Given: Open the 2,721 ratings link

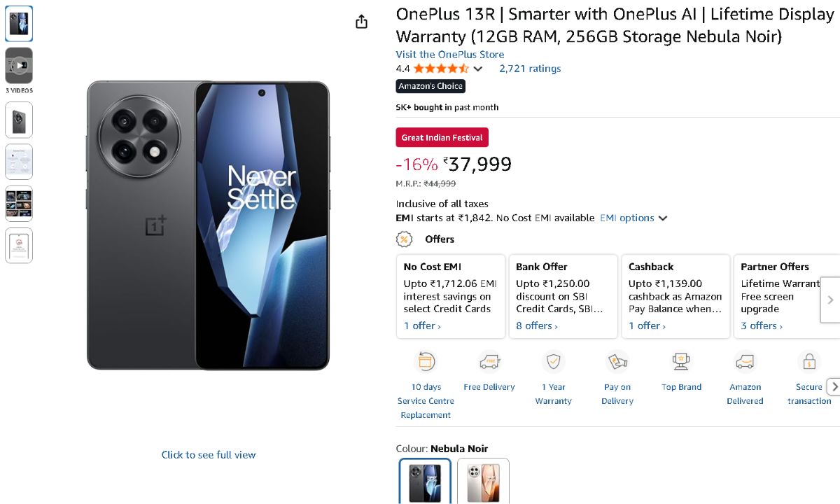Looking at the screenshot, I should pyautogui.click(x=529, y=69).
